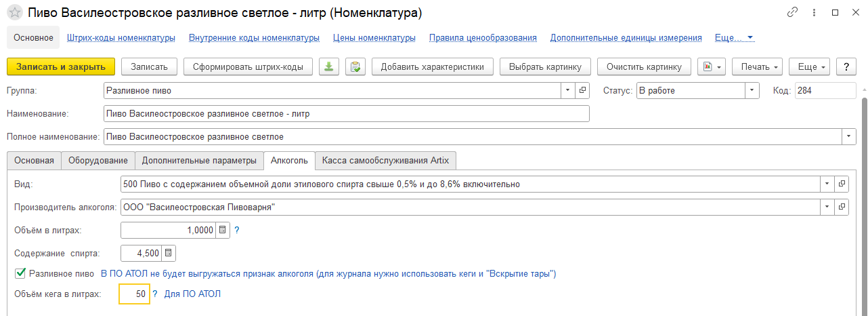The height and width of the screenshot is (316, 868).
Task: Open calculator for Объём в литрах
Action: click(223, 231)
